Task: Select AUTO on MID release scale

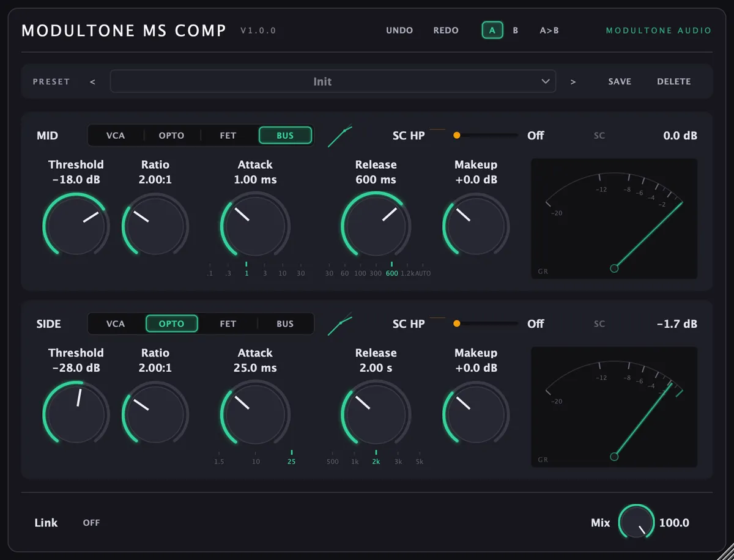Action: click(423, 273)
